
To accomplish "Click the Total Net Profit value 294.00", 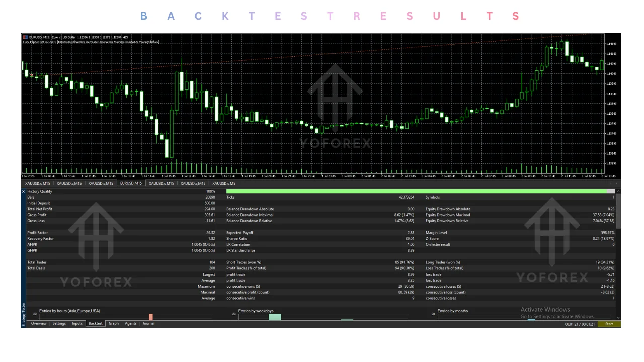I will pos(210,209).
